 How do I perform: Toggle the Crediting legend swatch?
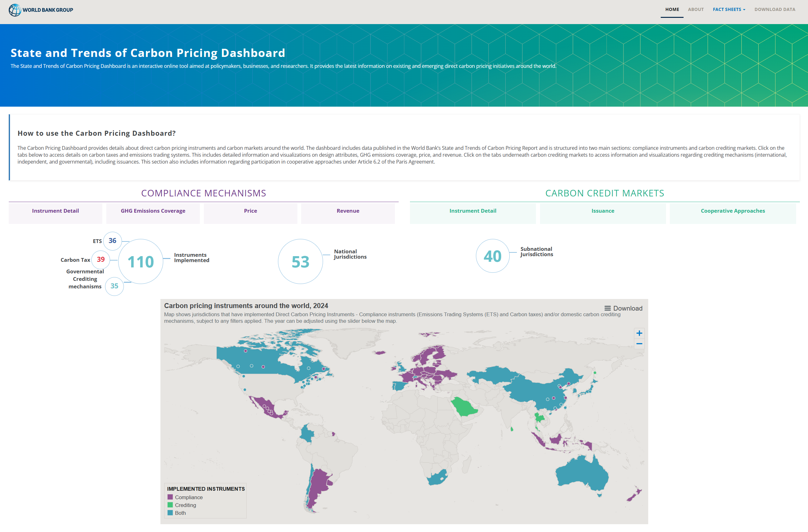click(x=170, y=505)
